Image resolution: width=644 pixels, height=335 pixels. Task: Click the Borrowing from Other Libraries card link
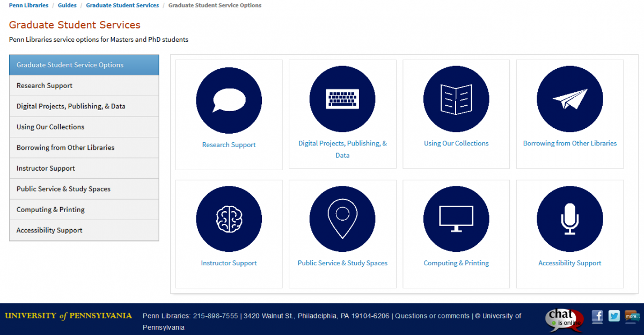pos(570,143)
